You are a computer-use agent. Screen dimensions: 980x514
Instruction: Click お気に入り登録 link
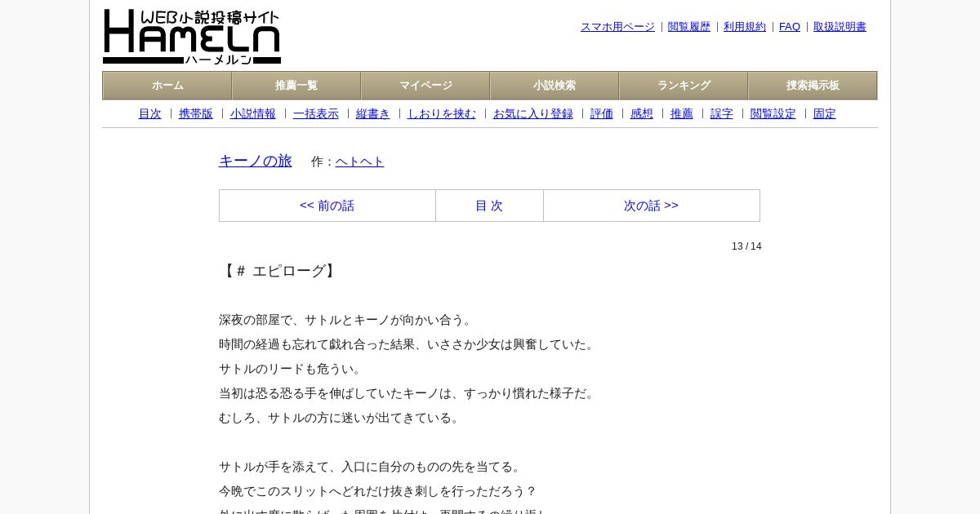[x=533, y=114]
